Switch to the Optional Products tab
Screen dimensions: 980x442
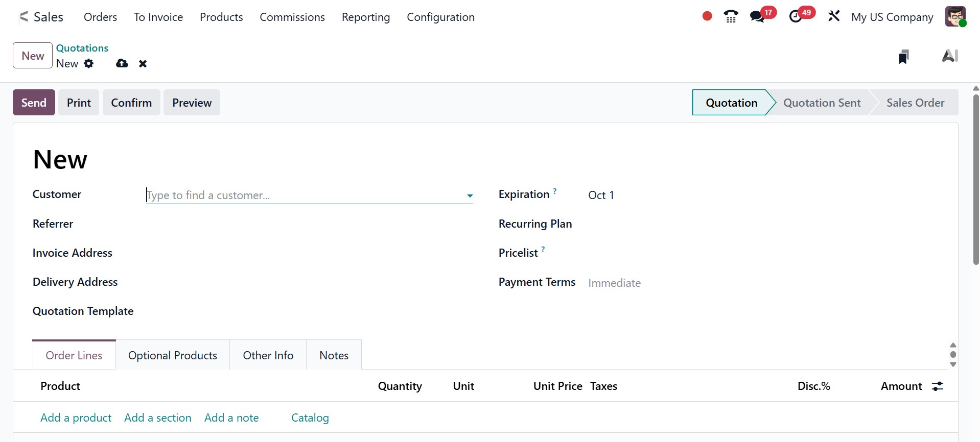[x=172, y=355]
